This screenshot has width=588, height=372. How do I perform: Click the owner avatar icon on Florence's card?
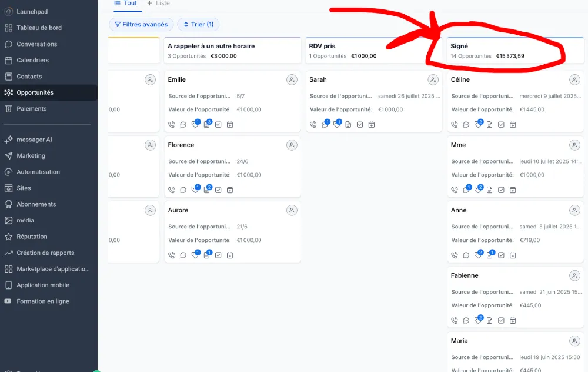coord(292,145)
